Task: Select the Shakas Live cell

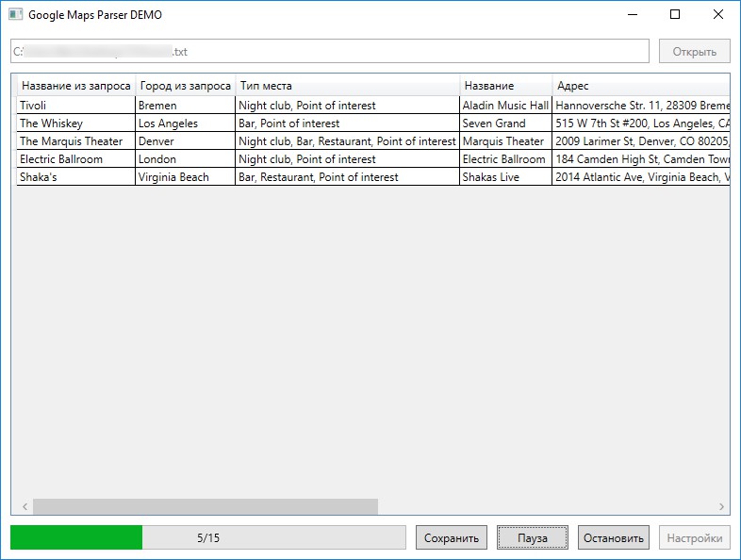Action: pyautogui.click(x=505, y=176)
